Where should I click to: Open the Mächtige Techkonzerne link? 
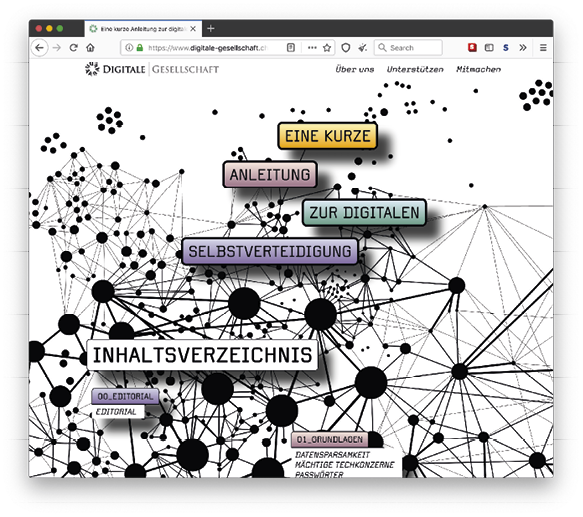(345, 465)
